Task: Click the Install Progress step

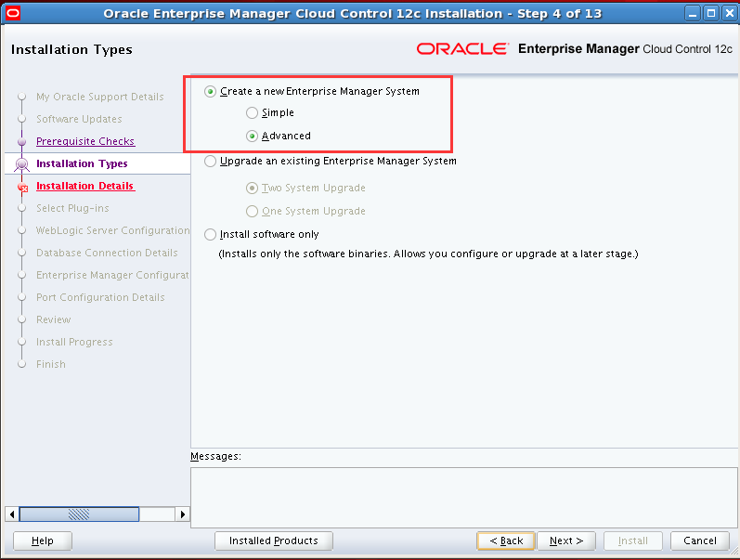Action: (74, 342)
